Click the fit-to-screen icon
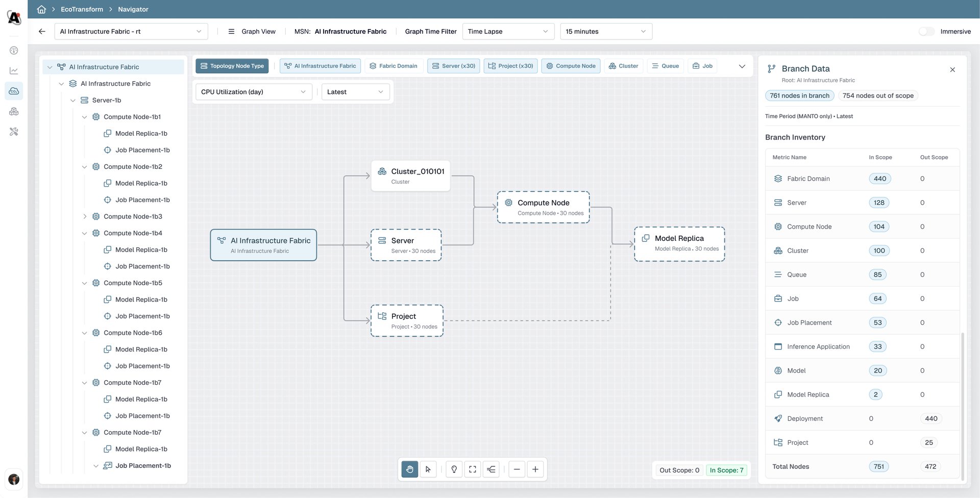Screen dimensions: 980x498 [473, 469]
